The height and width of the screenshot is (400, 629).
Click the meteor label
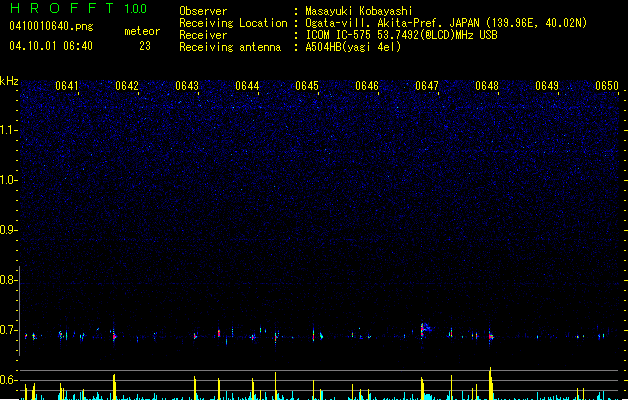click(x=142, y=31)
